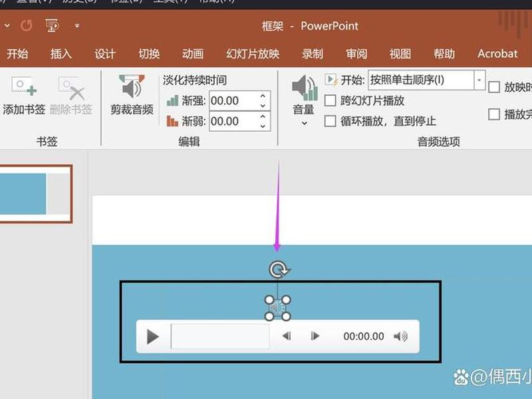This screenshot has width=532, height=399.
Task: Expand the undo dropdown chevron in title bar
Action: (7, 25)
